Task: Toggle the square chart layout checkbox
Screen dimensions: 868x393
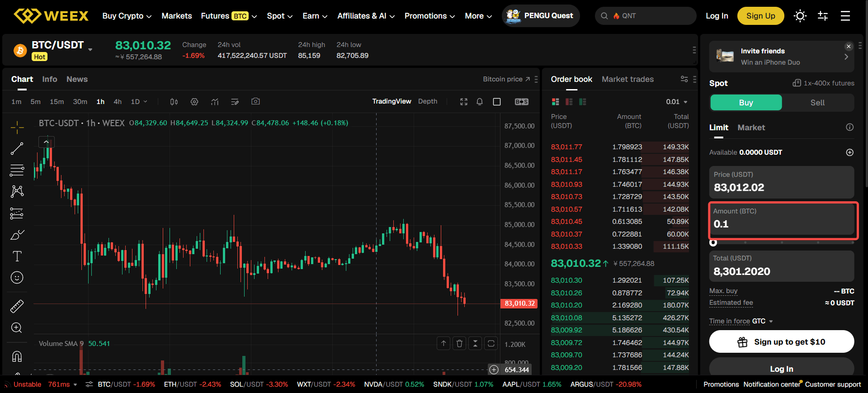Action: point(497,102)
